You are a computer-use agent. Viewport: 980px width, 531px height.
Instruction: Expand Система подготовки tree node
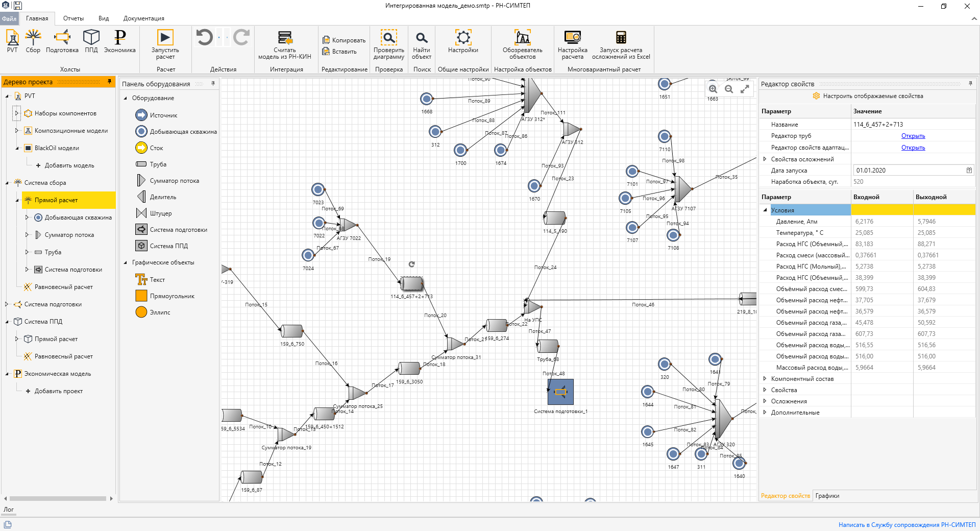(x=7, y=304)
